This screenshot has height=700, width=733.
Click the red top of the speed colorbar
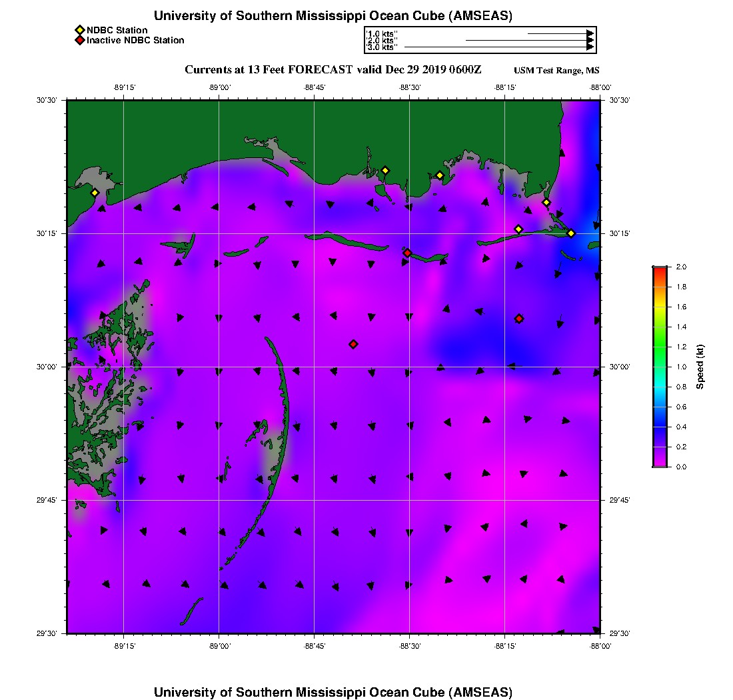660,270
